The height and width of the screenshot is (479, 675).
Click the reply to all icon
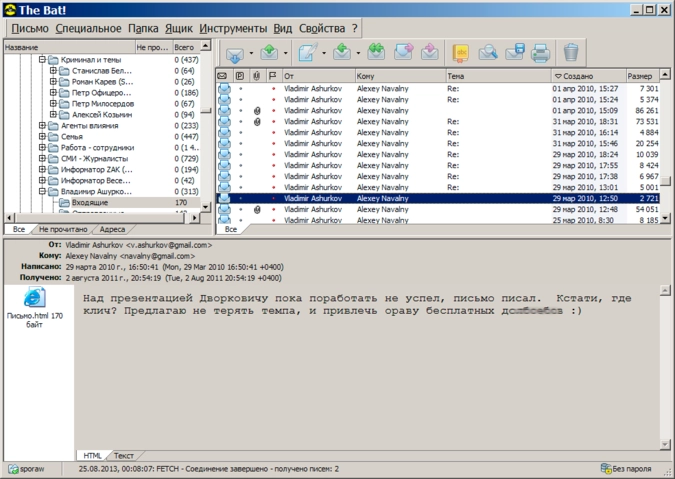click(376, 53)
